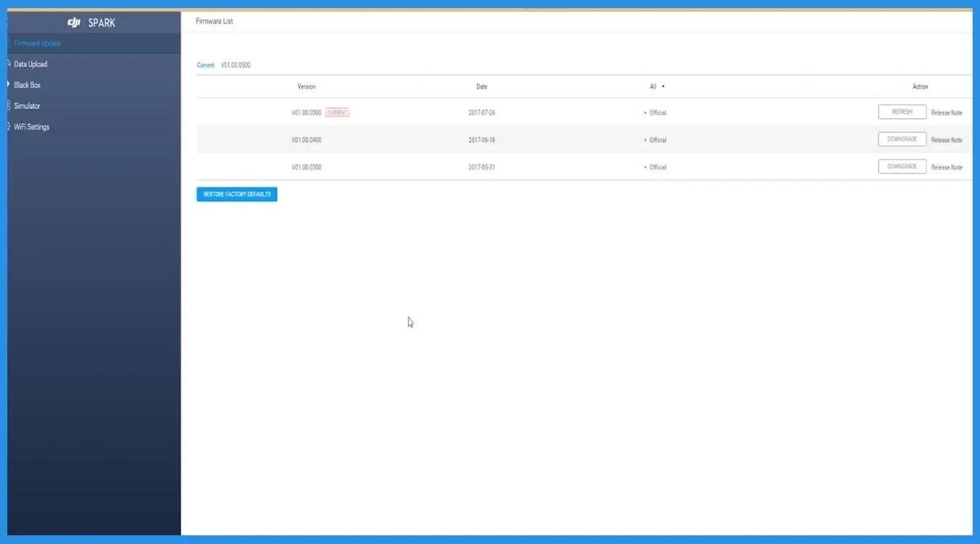The image size is (980, 544).
Task: Click Official label in V01.00.0400 row
Action: (658, 140)
